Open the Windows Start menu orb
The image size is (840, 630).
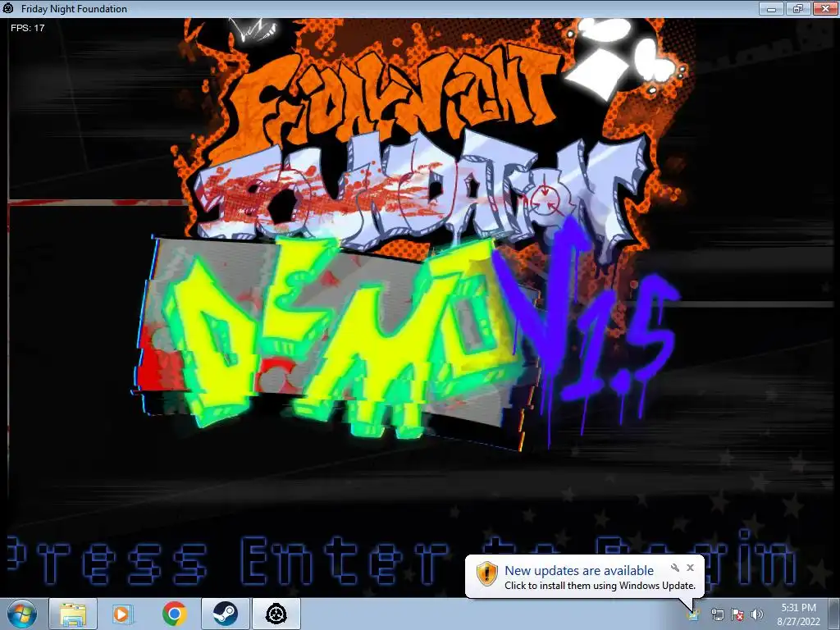tap(21, 614)
